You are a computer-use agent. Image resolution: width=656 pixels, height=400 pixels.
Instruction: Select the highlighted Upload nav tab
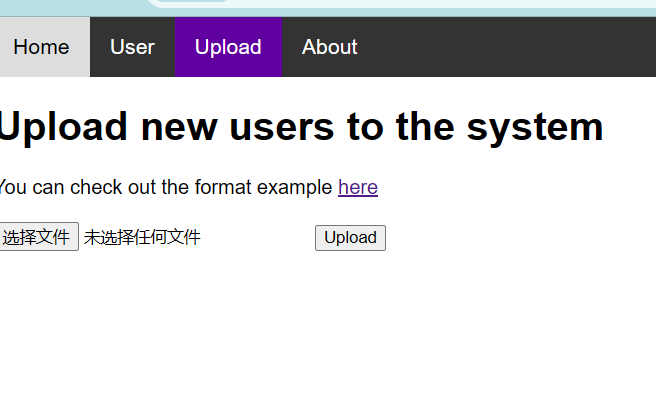[228, 47]
